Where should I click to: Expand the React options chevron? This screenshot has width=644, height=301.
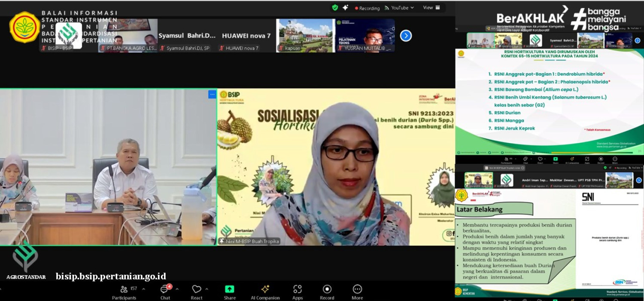[x=207, y=289]
